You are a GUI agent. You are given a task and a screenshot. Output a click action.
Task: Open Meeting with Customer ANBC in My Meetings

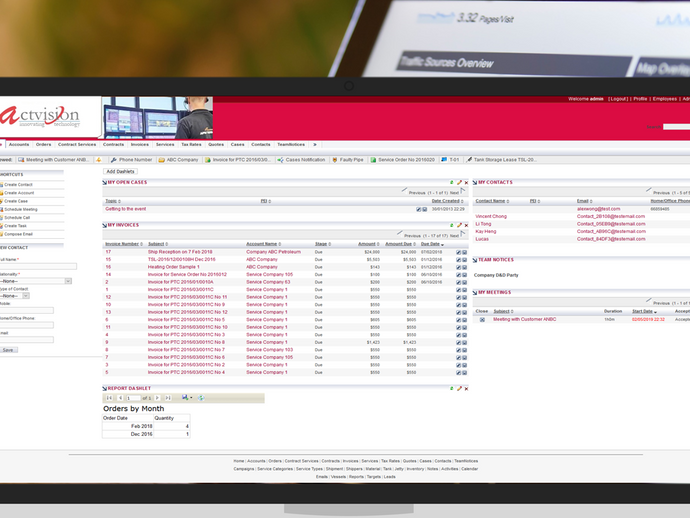coord(524,320)
